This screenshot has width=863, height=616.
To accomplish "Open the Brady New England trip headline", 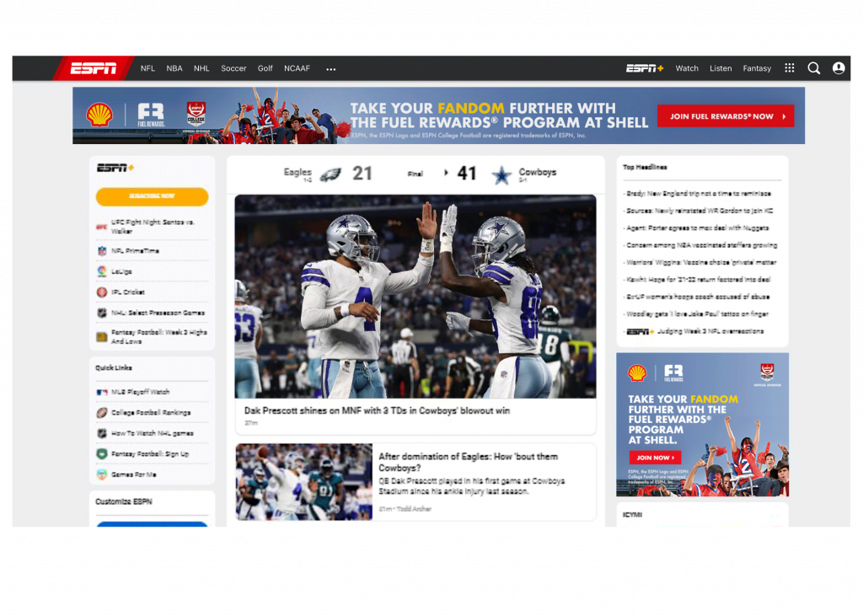I will pos(699,194).
